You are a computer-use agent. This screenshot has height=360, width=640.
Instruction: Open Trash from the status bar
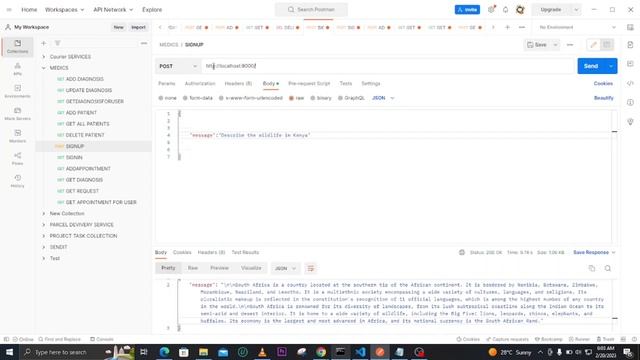point(605,339)
